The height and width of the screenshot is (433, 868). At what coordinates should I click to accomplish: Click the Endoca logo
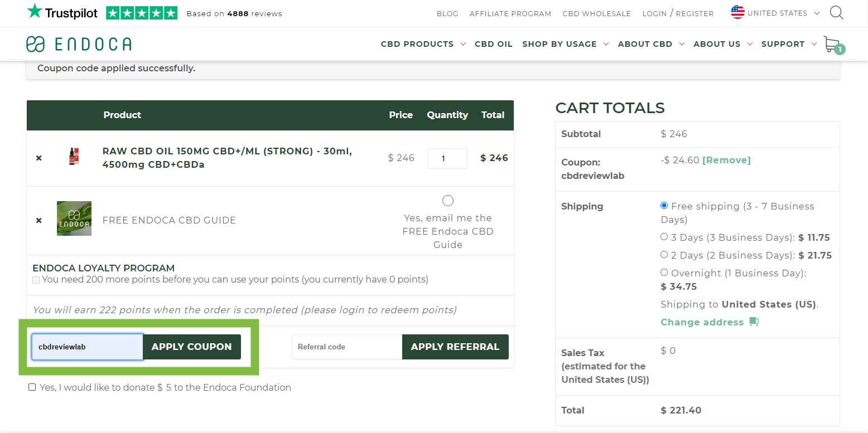[x=79, y=44]
